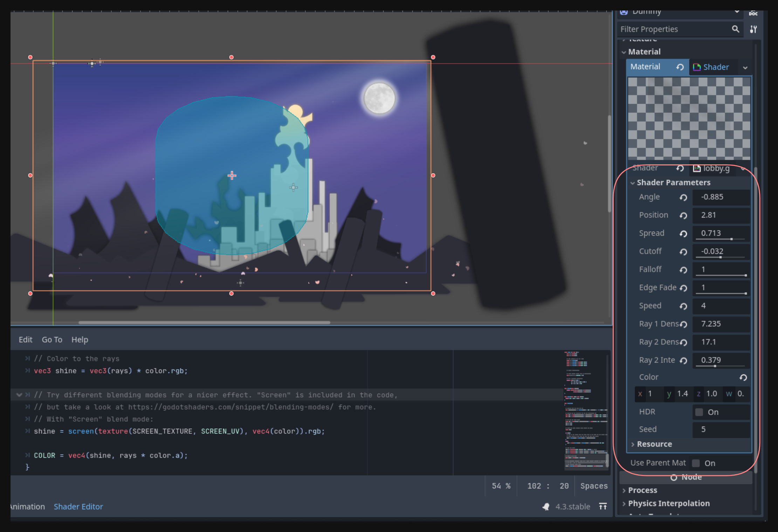The image size is (778, 532).
Task: Toggle Use Parent Material checkbox
Action: pyautogui.click(x=696, y=463)
